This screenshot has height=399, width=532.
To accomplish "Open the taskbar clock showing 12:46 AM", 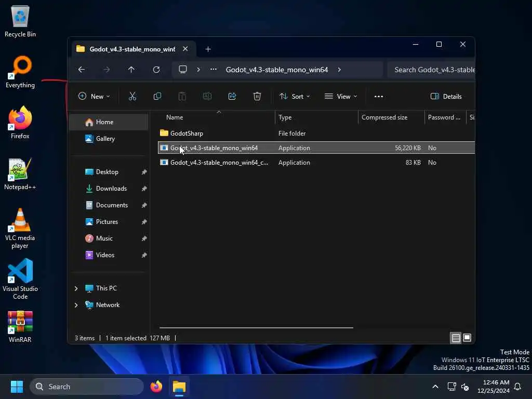I will pos(494,387).
